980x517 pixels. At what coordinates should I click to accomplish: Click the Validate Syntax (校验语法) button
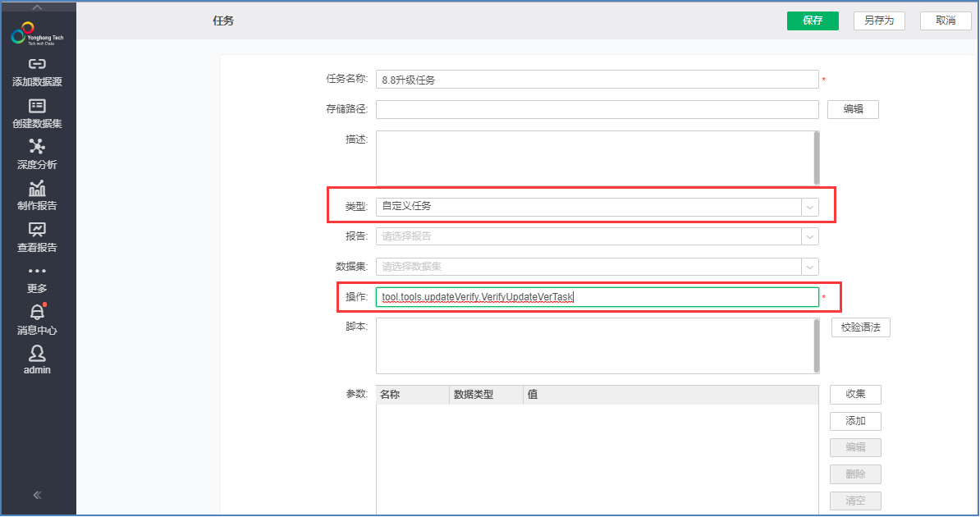click(x=860, y=328)
